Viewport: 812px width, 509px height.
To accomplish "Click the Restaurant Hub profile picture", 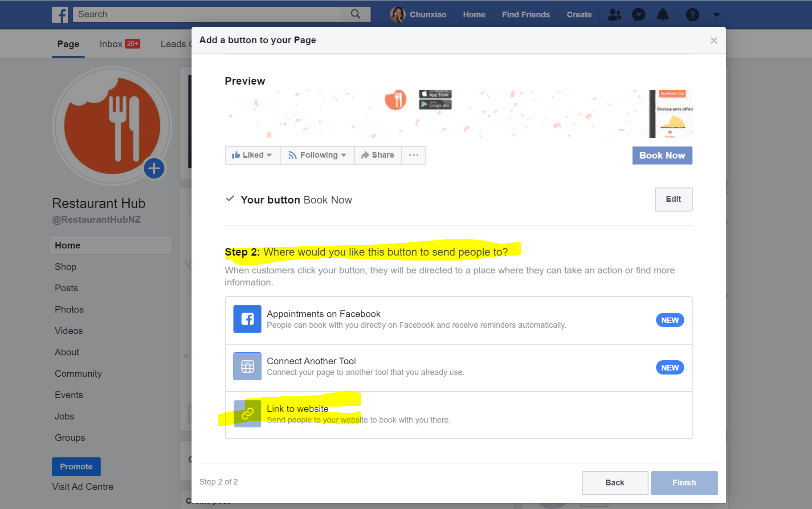I will (112, 126).
